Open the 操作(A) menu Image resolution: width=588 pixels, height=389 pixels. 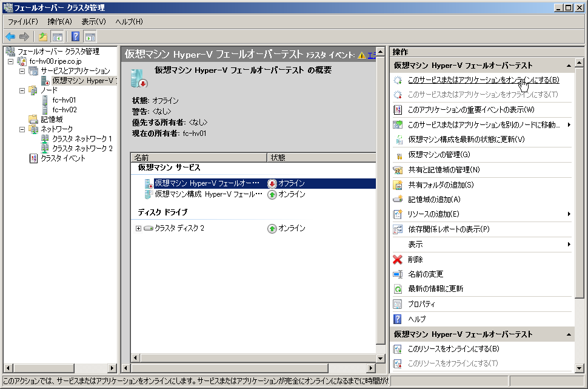point(60,22)
